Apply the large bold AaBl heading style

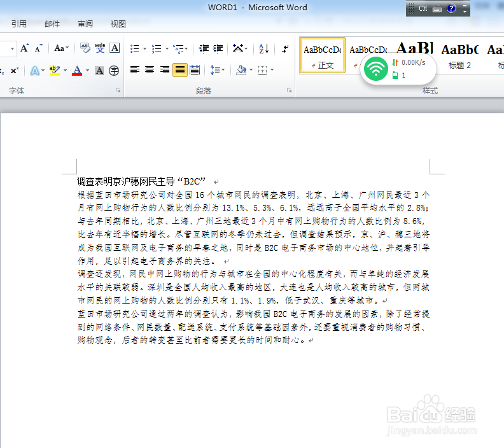coord(415,48)
